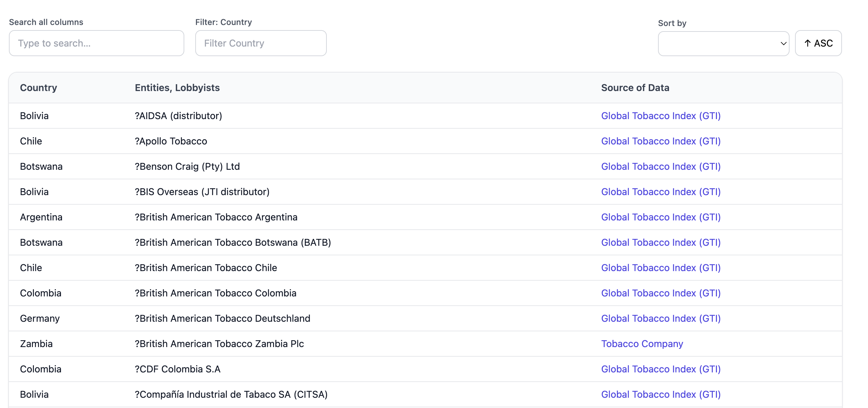The image size is (868, 408).
Task: Open the Tobacco Company link for Zambia
Action: [642, 344]
